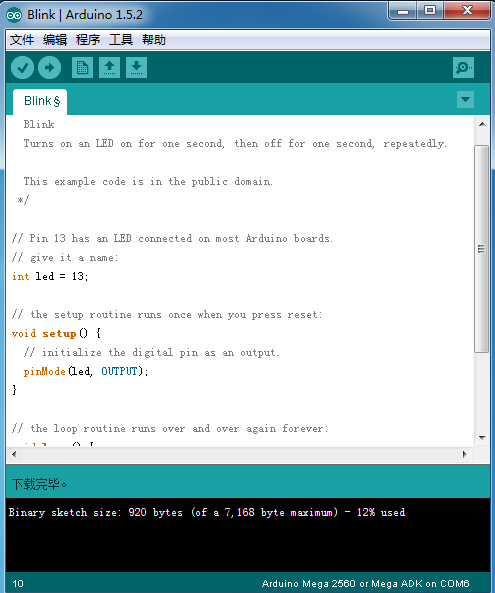Click the Upload arrow button
495x593 pixels.
[x=50, y=68]
